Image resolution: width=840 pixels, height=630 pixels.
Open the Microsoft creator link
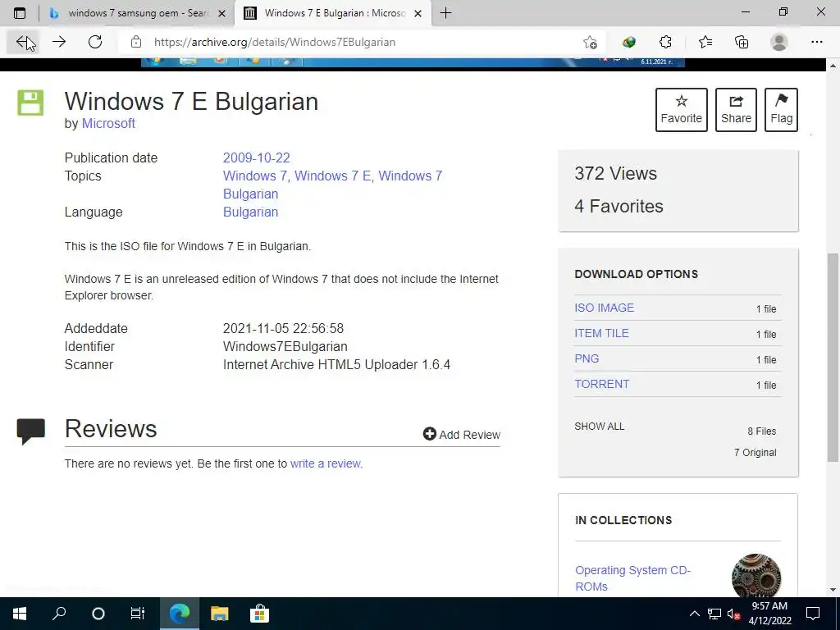point(108,123)
